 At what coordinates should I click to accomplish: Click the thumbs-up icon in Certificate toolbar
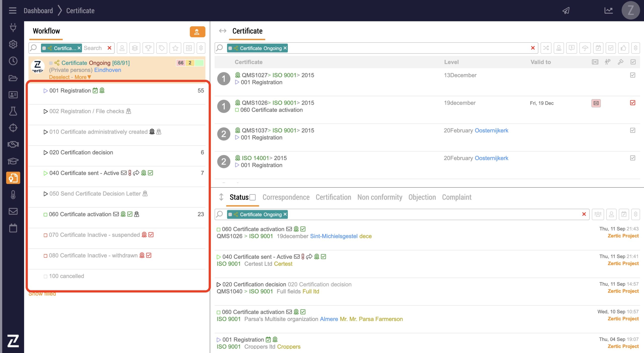pyautogui.click(x=623, y=48)
